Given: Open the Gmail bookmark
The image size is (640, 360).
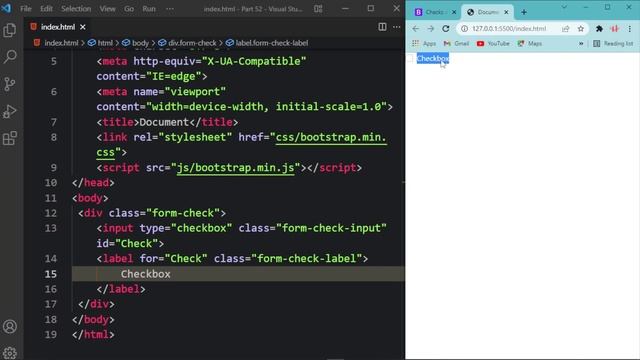Looking at the screenshot, I should tap(457, 43).
